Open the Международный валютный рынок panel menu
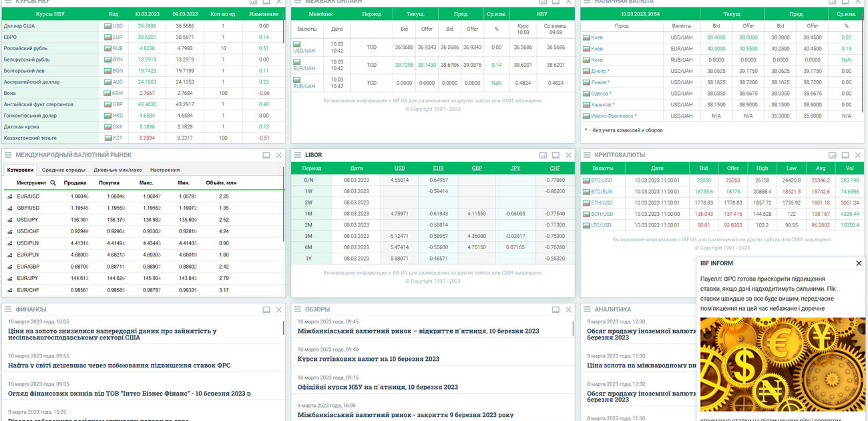The height and width of the screenshot is (421, 868). pyautogui.click(x=8, y=155)
